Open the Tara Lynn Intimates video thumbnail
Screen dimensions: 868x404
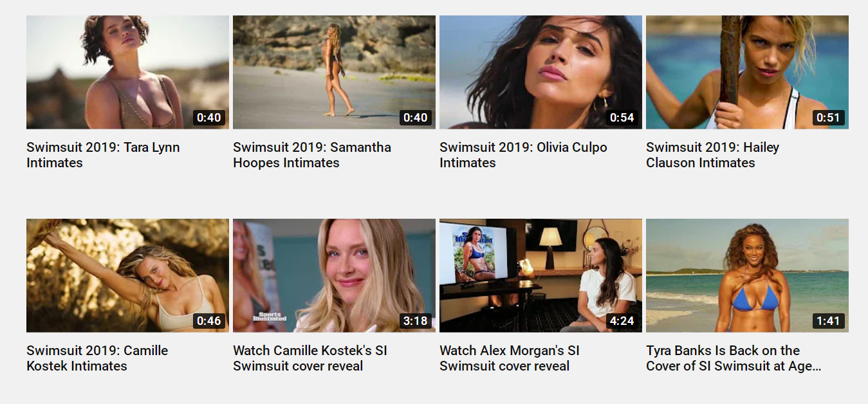pos(127,72)
